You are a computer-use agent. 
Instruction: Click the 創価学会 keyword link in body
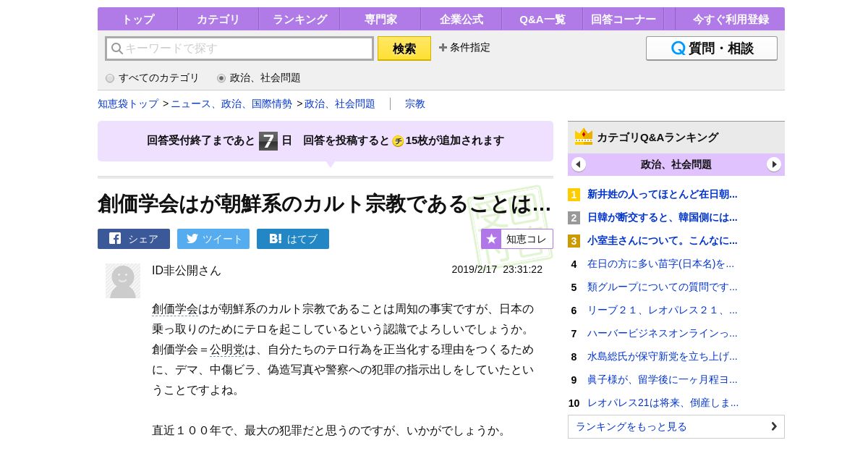pos(175,309)
